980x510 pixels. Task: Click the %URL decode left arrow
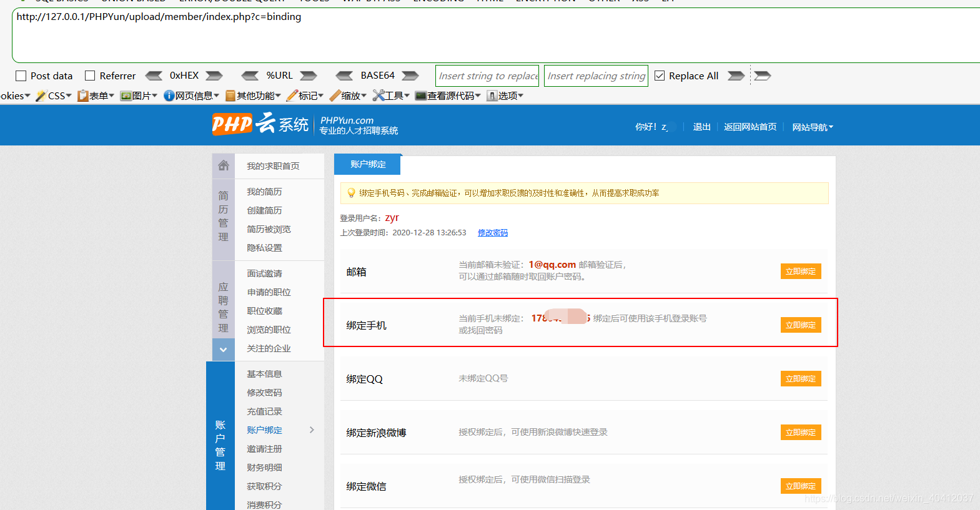click(x=250, y=76)
